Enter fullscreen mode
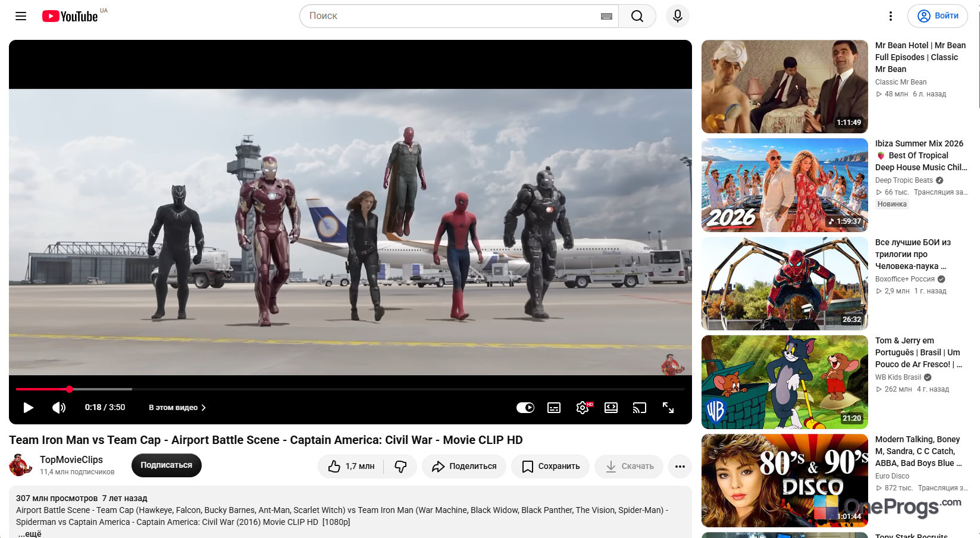980x538 pixels. tap(668, 408)
